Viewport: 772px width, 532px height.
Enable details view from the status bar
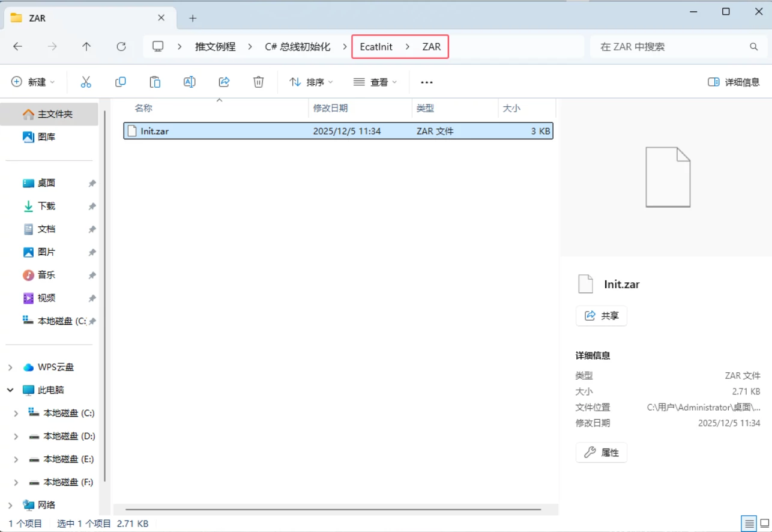(x=749, y=523)
